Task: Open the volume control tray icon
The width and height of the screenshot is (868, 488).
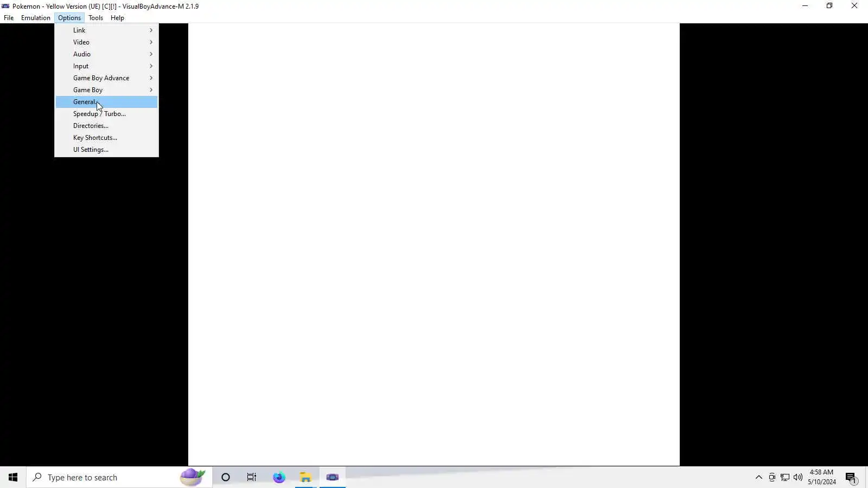Action: click(798, 477)
